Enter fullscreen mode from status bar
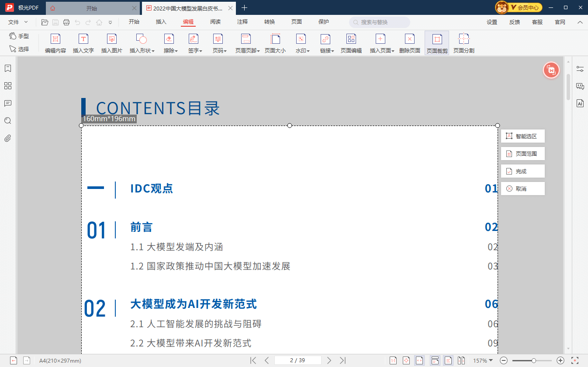The image size is (588, 367). (x=575, y=360)
